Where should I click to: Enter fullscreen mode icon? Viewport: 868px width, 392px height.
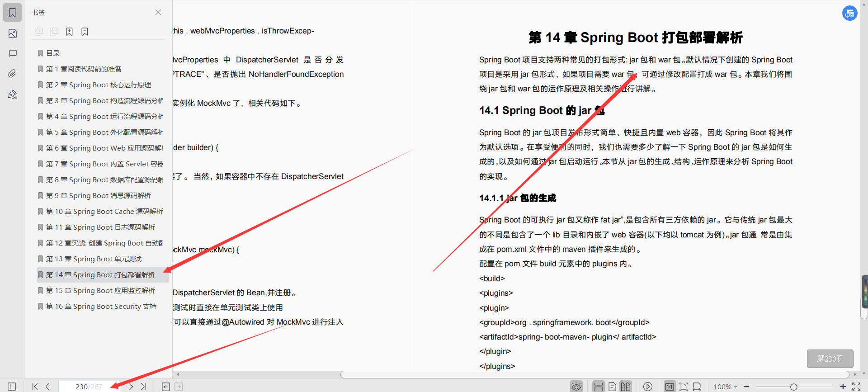pyautogui.click(x=856, y=387)
